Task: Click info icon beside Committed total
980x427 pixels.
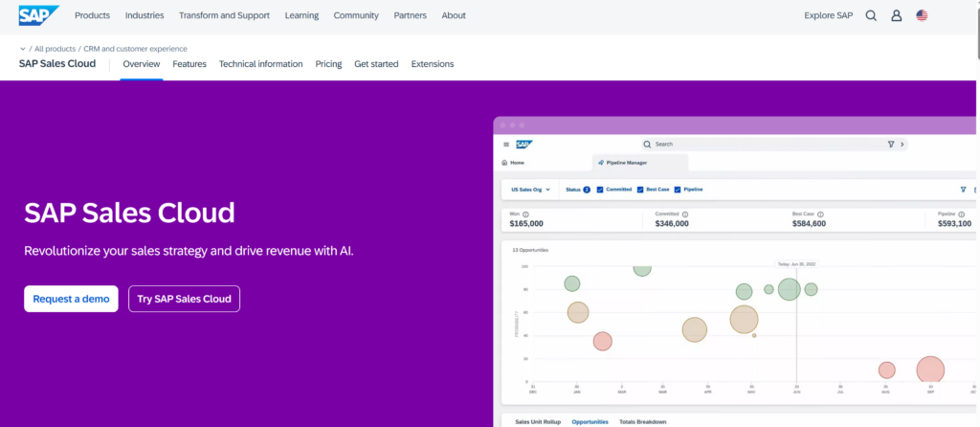Action: point(685,213)
